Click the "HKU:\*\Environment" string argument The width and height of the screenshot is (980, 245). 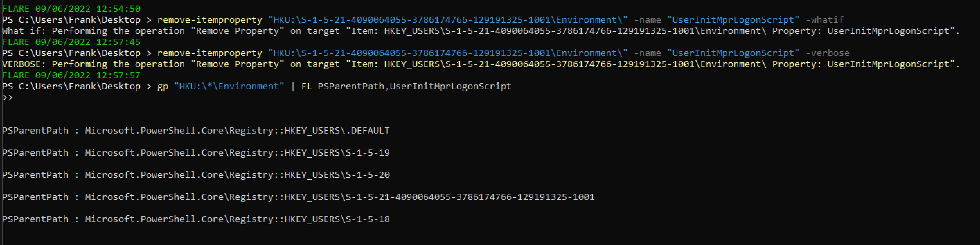pos(229,87)
